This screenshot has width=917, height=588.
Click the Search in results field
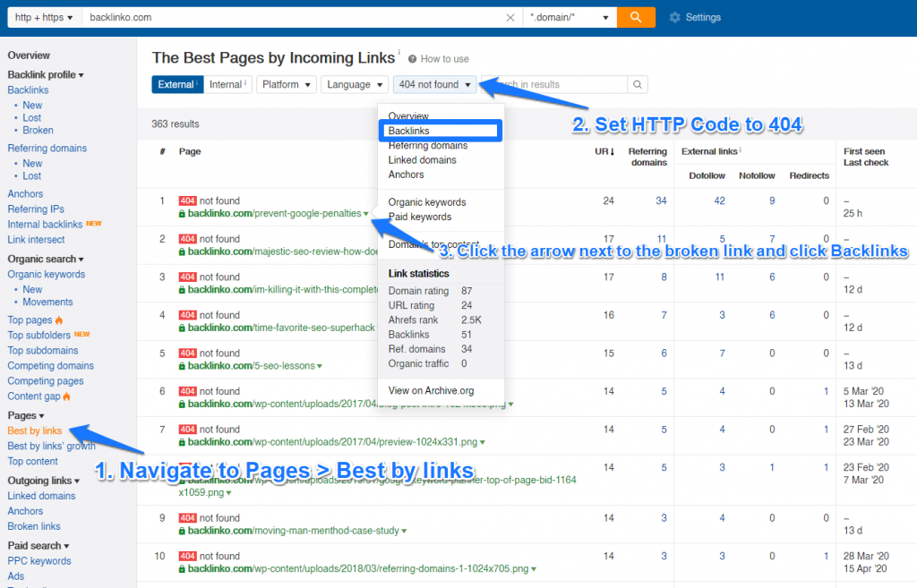[554, 85]
